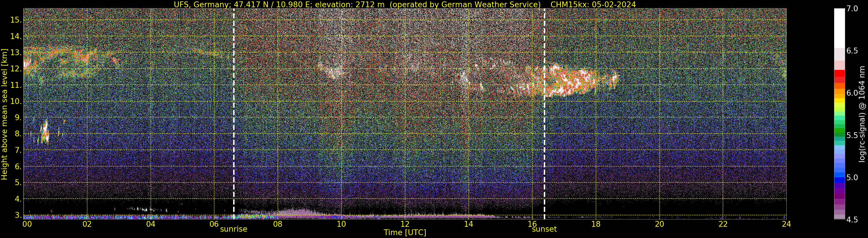Image resolution: width=868 pixels, height=238 pixels.
Task: Click the height axis tick '9.'
Action: pyautogui.click(x=18, y=118)
